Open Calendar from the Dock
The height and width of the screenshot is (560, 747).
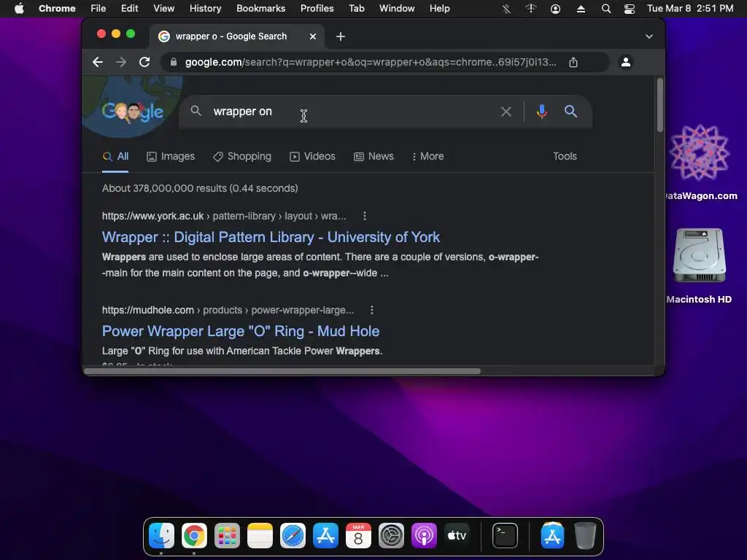(358, 536)
